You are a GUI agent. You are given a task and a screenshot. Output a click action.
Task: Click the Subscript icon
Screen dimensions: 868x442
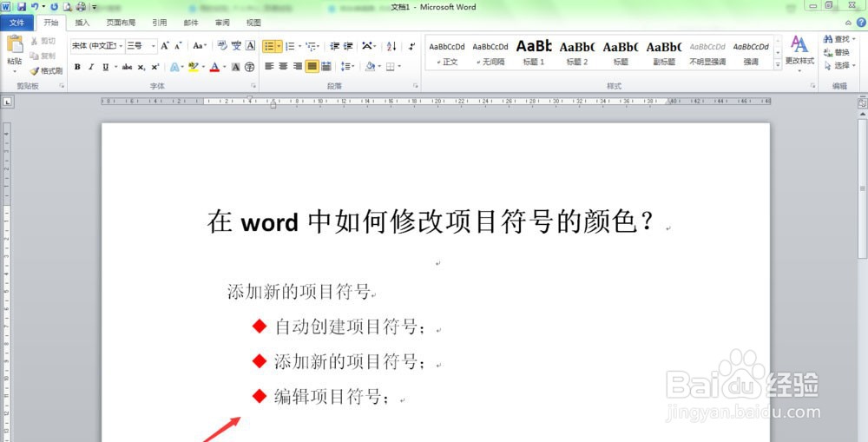click(x=141, y=67)
